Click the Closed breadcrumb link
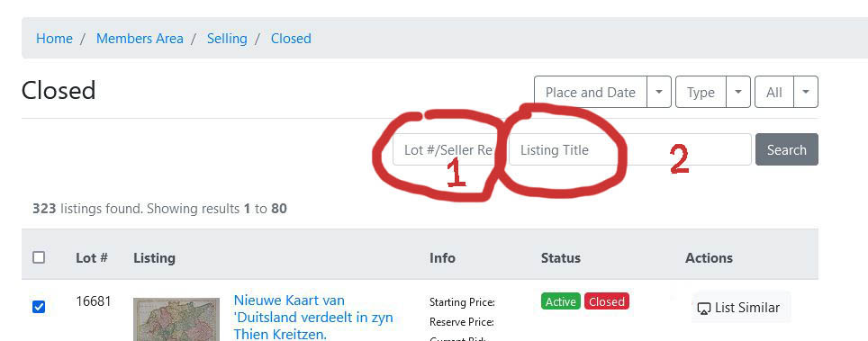Screen dimensions: 868x341 (x=291, y=38)
